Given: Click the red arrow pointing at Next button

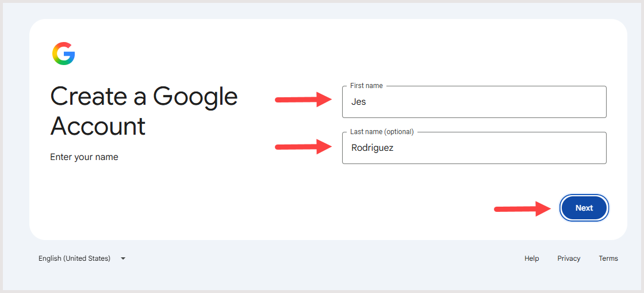Looking at the screenshot, I should (x=523, y=209).
